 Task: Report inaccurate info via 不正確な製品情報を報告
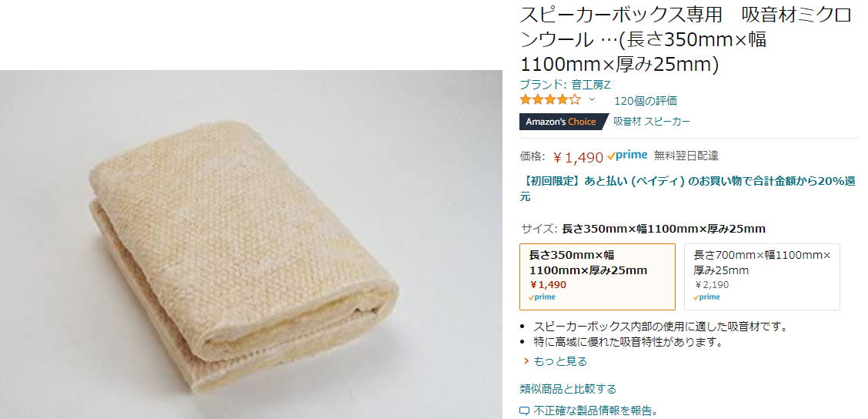pos(596,411)
